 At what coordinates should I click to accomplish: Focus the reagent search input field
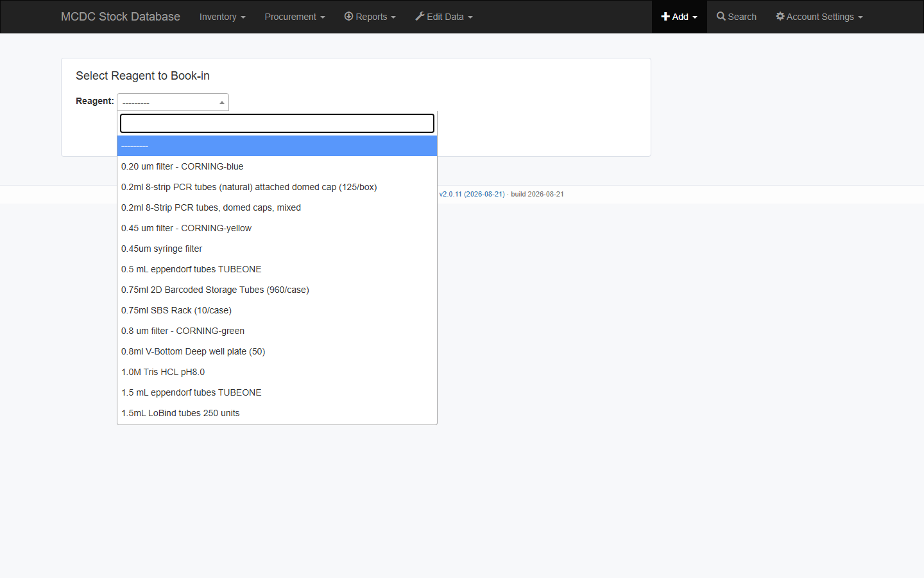tap(277, 123)
